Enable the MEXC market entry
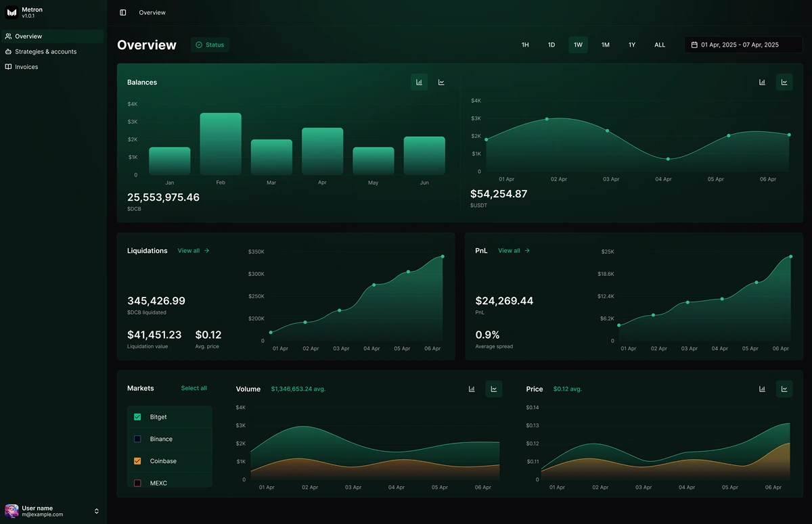Image resolution: width=812 pixels, height=524 pixels. 137,482
